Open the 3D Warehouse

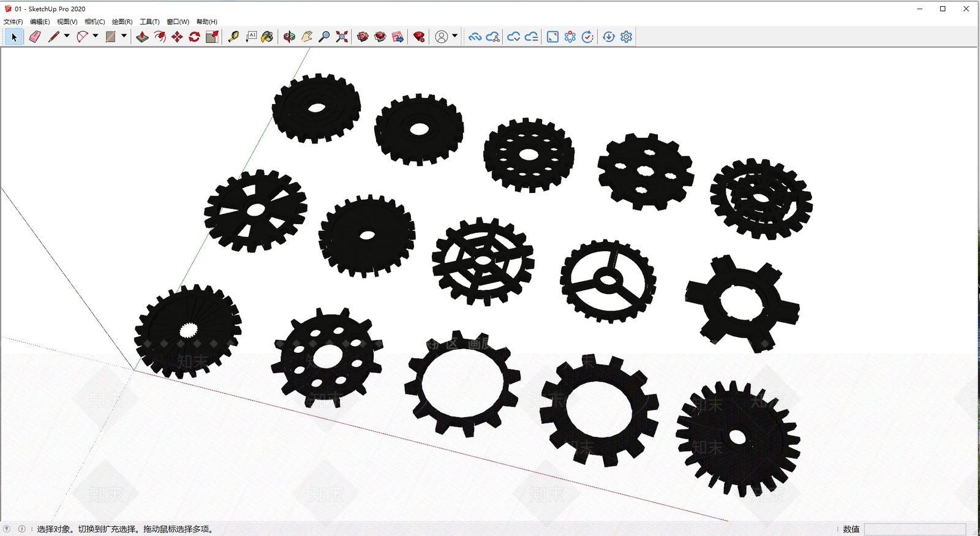(x=363, y=37)
